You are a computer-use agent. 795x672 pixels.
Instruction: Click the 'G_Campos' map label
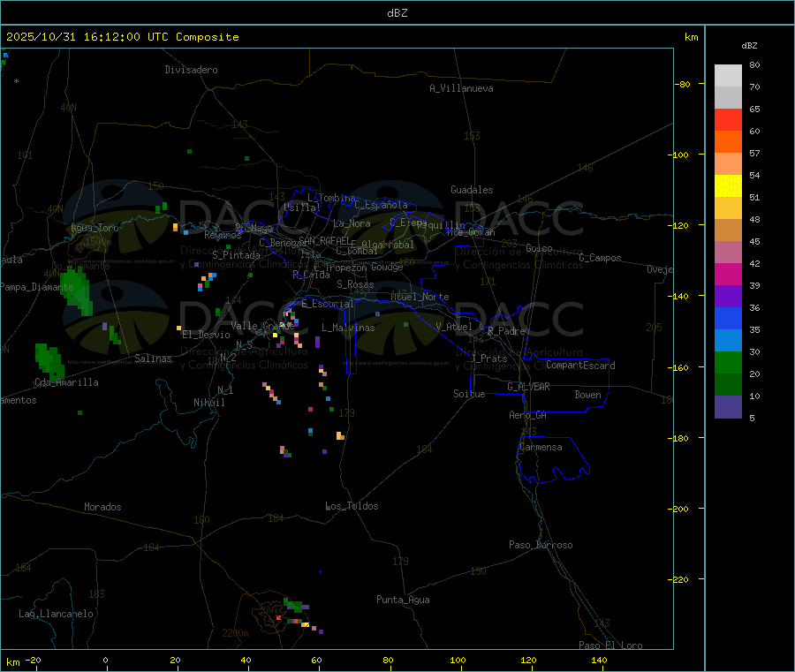coord(600,258)
